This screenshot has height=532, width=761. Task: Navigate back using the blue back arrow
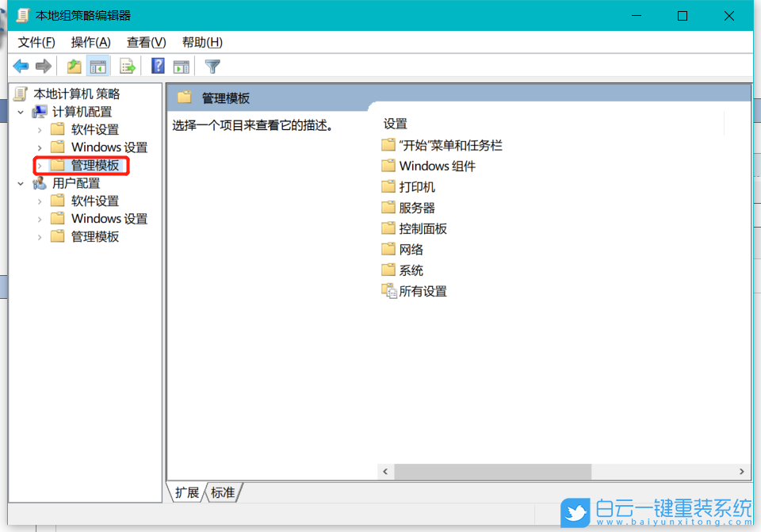click(21, 65)
